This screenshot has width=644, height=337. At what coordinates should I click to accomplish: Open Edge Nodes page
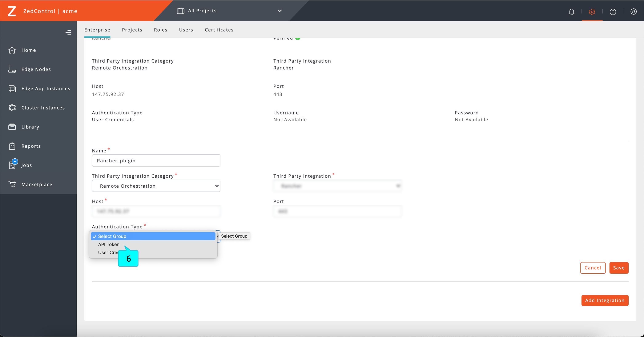36,69
